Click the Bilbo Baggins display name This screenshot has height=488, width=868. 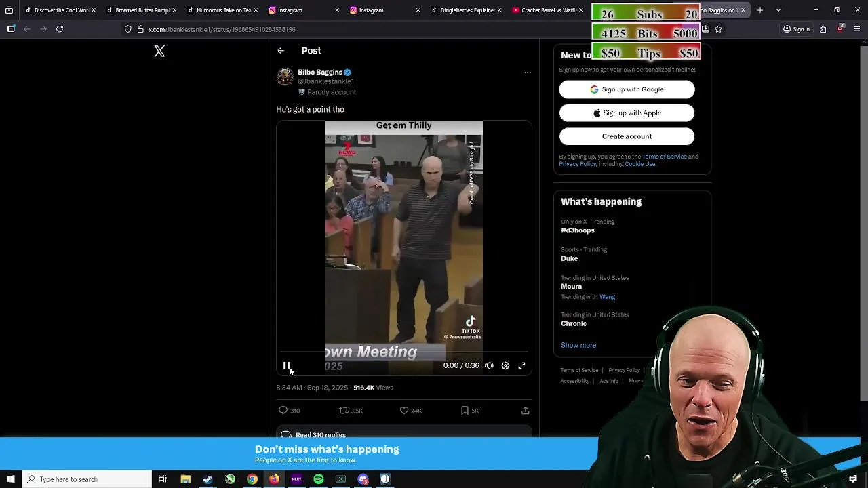(320, 72)
